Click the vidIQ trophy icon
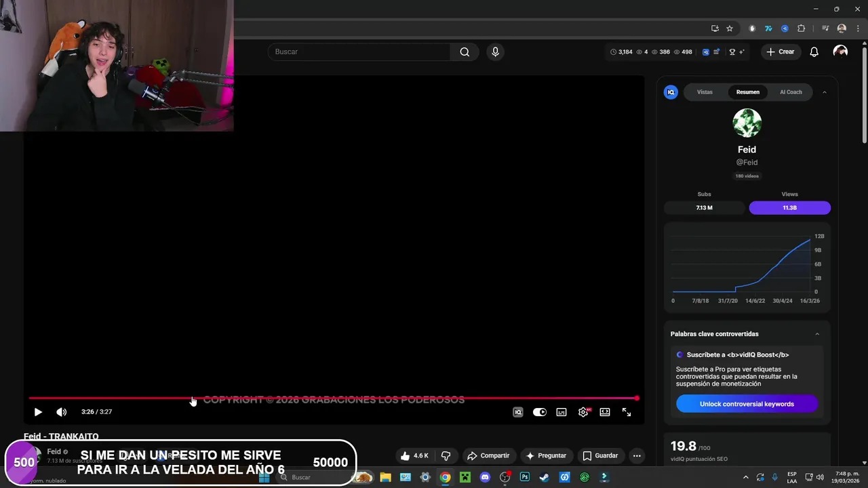 (x=732, y=52)
